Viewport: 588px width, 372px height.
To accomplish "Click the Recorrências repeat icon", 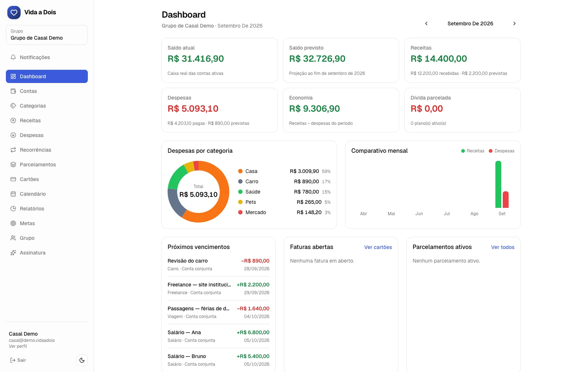I will [x=13, y=150].
